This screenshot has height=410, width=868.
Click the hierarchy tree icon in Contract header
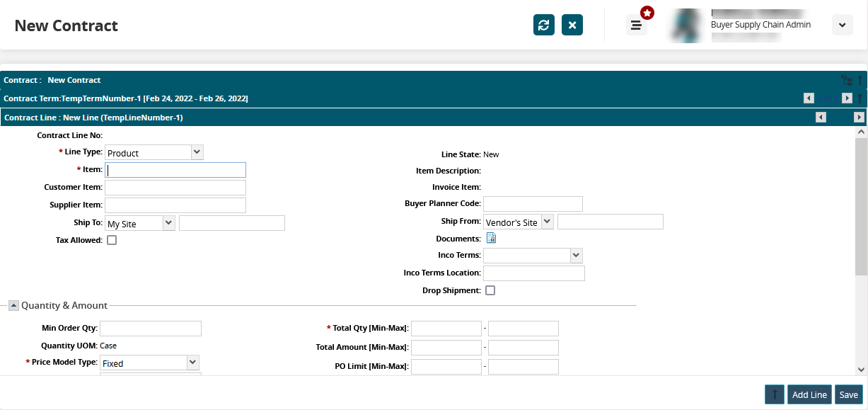[846, 80]
